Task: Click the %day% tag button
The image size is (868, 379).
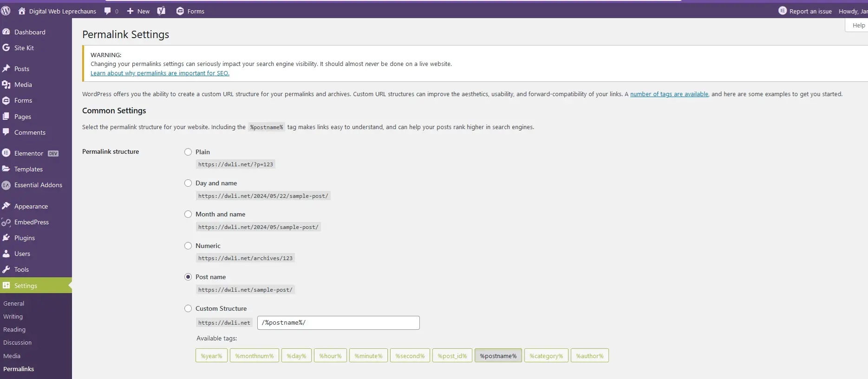Action: pos(296,356)
